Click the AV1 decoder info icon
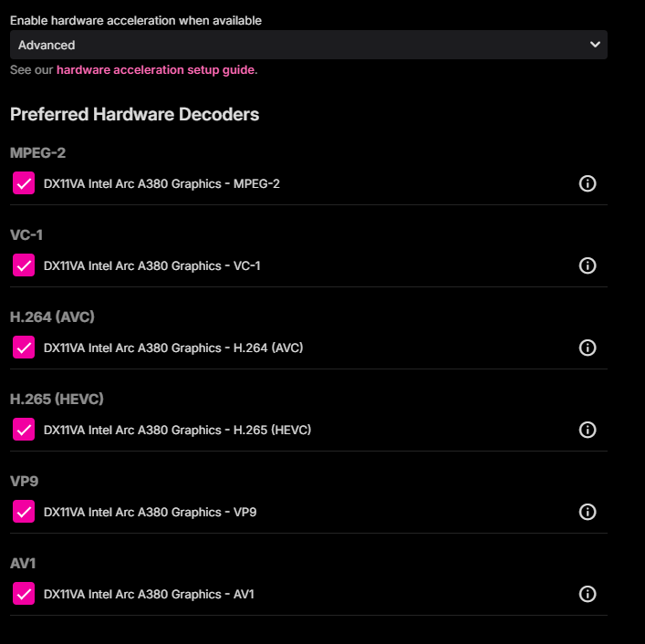Screen dimensions: 645x644 pyautogui.click(x=587, y=594)
